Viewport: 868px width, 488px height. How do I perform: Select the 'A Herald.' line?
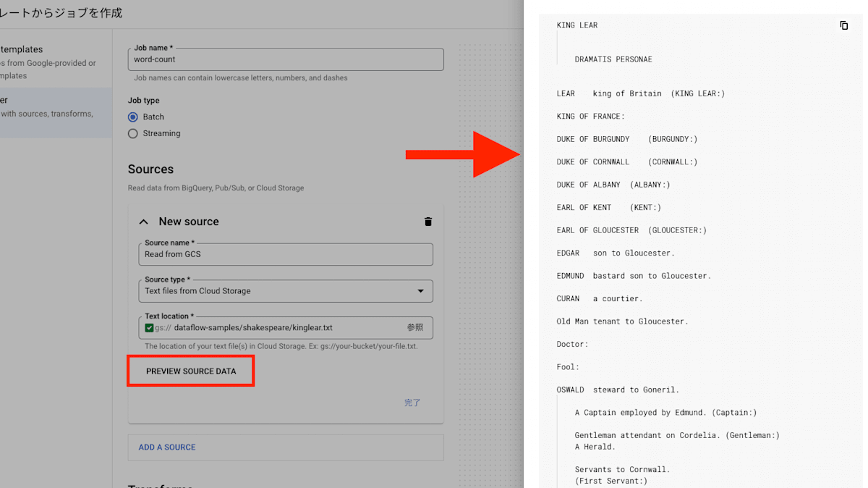[x=595, y=447]
